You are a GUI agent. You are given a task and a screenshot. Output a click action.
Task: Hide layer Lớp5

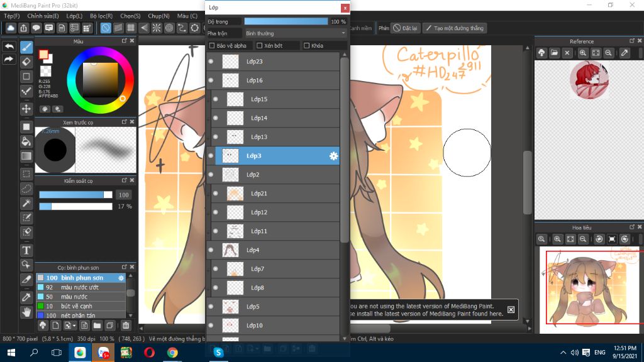click(x=211, y=307)
